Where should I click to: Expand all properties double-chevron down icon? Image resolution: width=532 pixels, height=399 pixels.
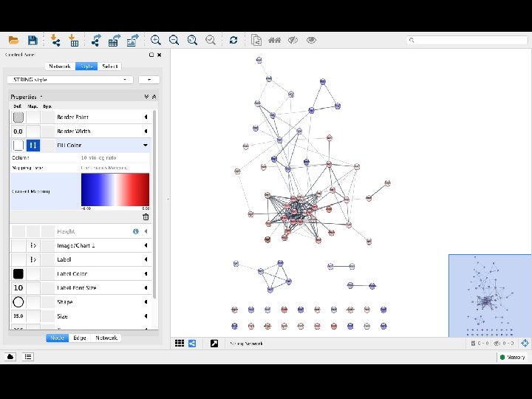[146, 97]
